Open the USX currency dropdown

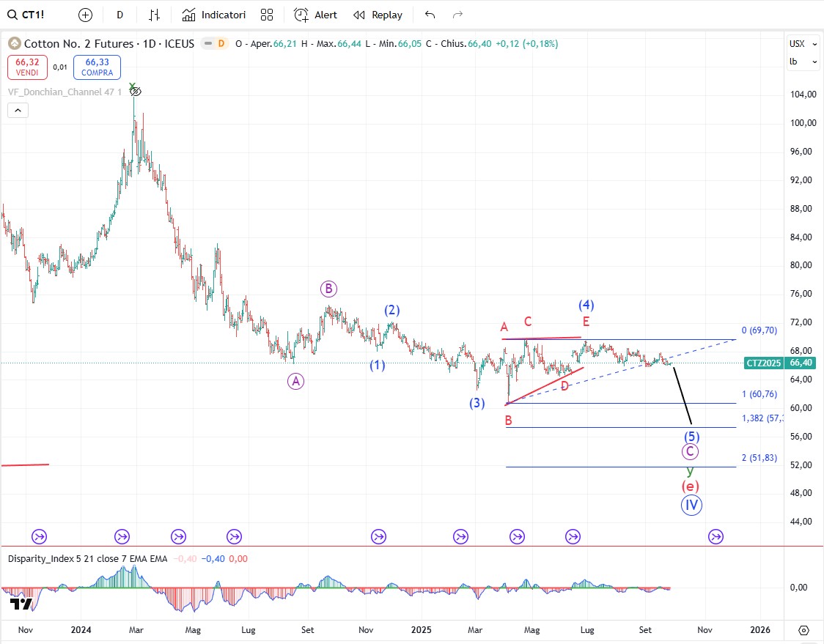[x=803, y=44]
